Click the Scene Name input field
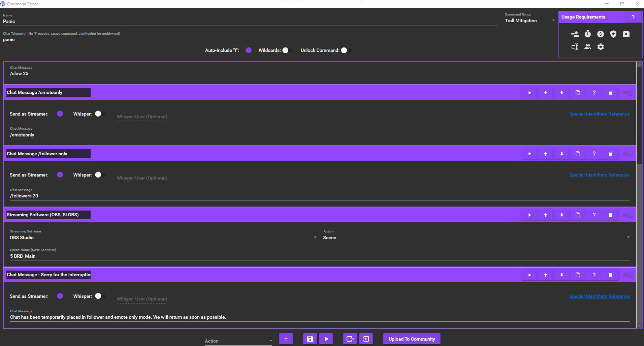 point(319,256)
